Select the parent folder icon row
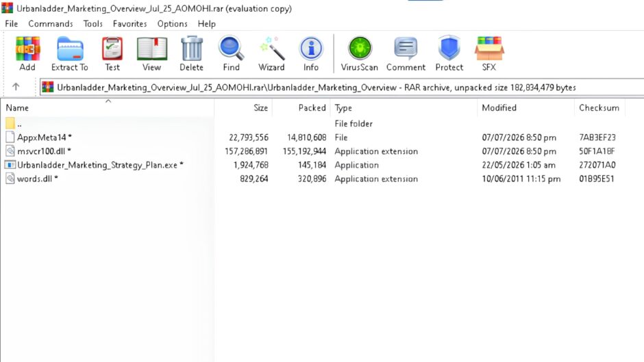Image resolution: width=644 pixels, height=362 pixels. click(x=10, y=123)
